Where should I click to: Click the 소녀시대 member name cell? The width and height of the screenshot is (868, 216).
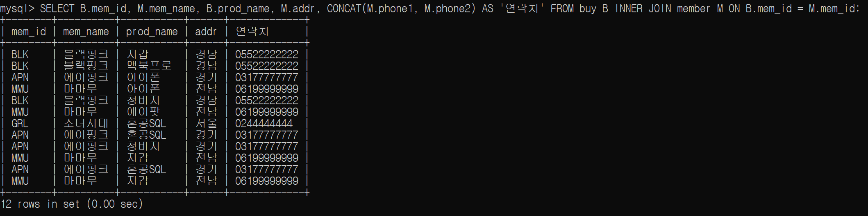tap(86, 123)
